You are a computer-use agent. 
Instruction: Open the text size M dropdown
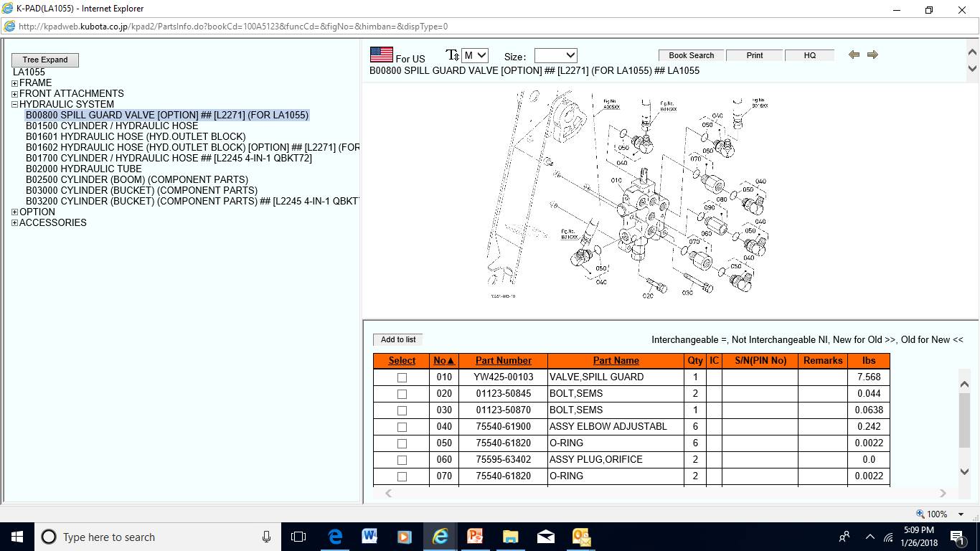coord(475,55)
